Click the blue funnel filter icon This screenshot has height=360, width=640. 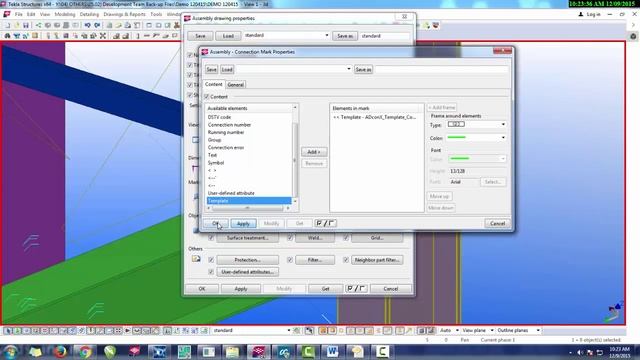tap(17, 36)
